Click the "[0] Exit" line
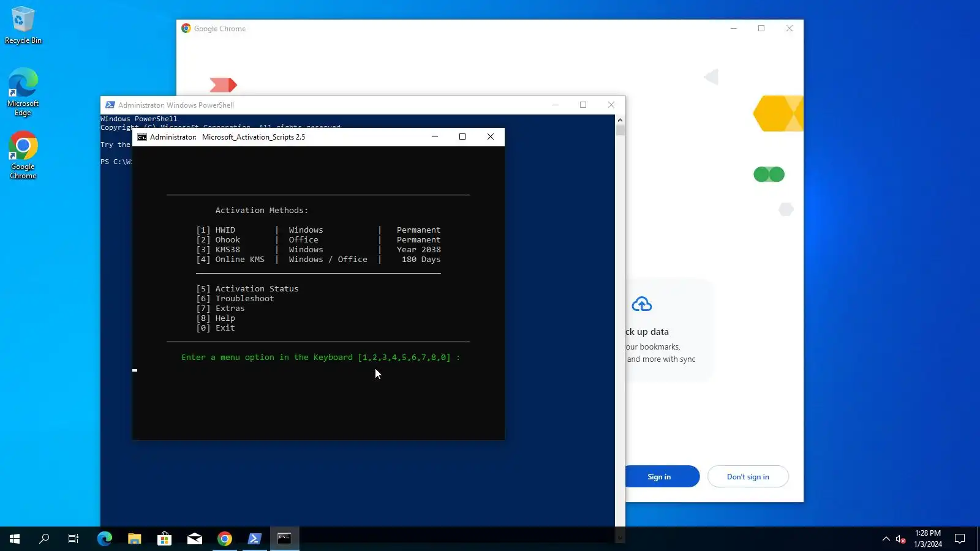This screenshot has height=551, width=980. coord(216,328)
